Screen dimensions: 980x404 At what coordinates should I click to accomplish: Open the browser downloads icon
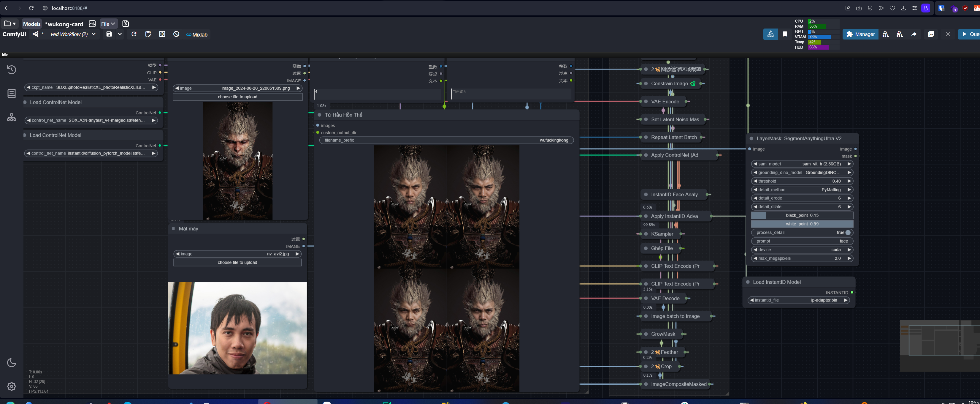[x=903, y=8]
